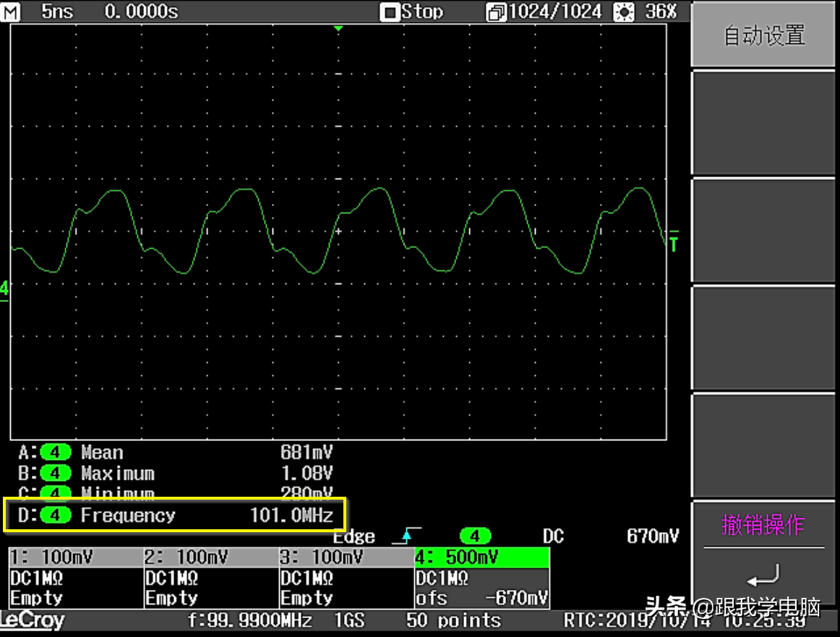Click Empty label under channel 2
840x637 pixels.
[172, 598]
